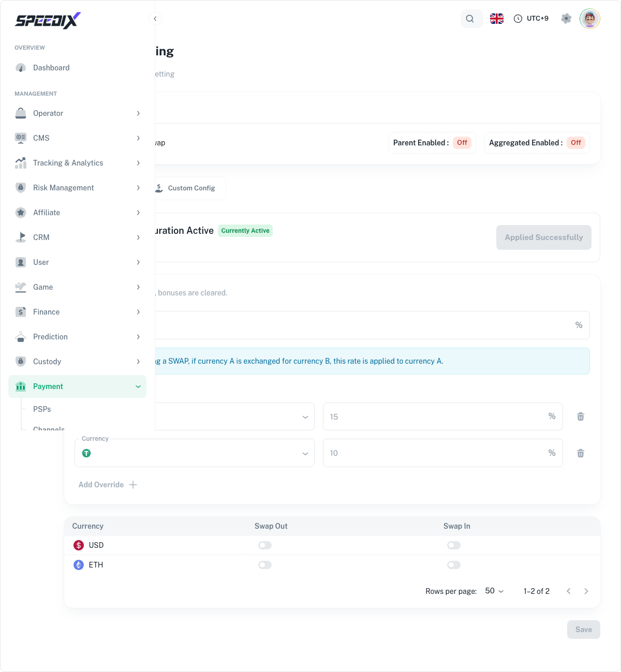Screen dimensions: 621x672
Task: Open PSPs under Payment
Action: point(42,409)
